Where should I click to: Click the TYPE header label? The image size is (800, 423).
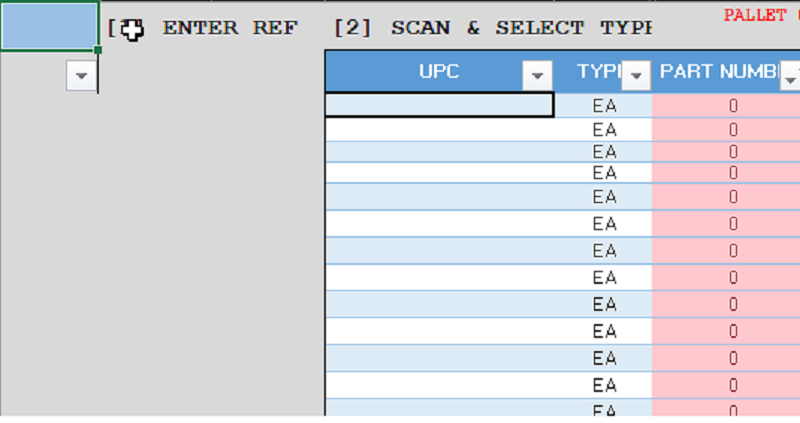click(598, 71)
